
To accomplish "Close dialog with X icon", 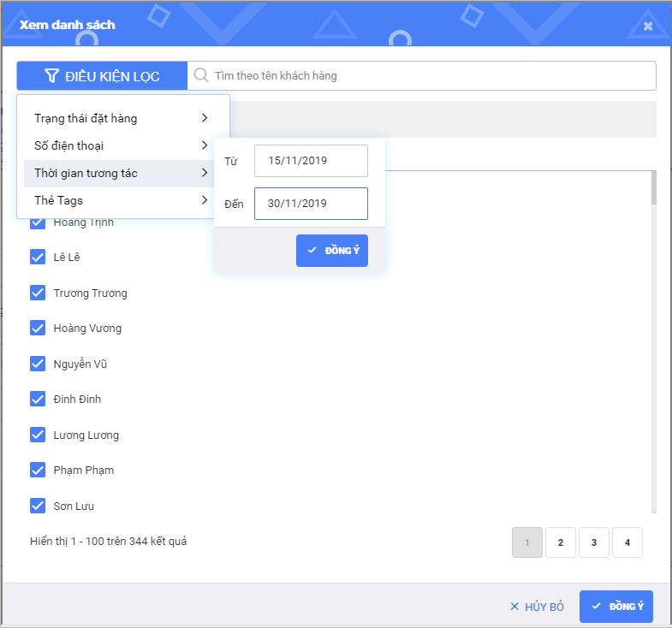I will (x=648, y=26).
